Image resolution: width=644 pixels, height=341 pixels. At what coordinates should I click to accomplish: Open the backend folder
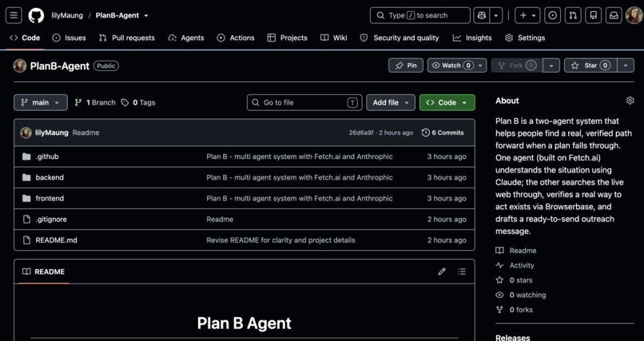(50, 177)
